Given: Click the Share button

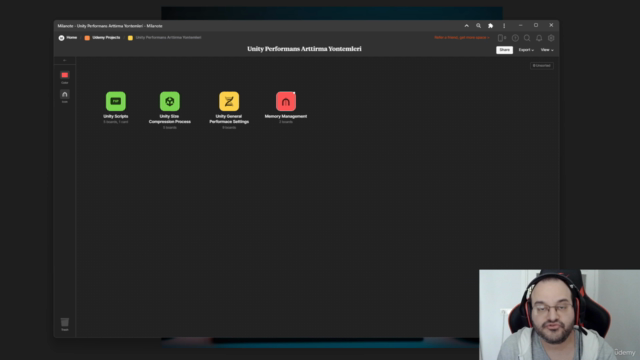Looking at the screenshot, I should point(504,50).
